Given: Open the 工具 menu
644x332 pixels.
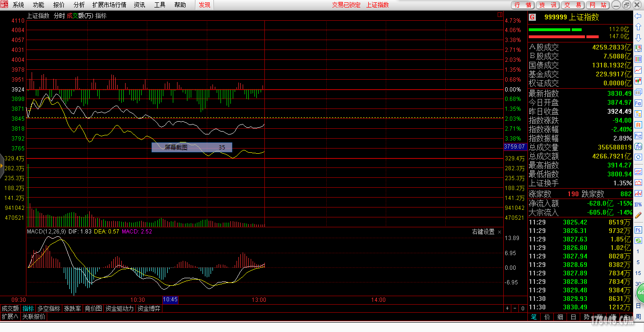Looking at the screenshot, I should pyautogui.click(x=160, y=5).
